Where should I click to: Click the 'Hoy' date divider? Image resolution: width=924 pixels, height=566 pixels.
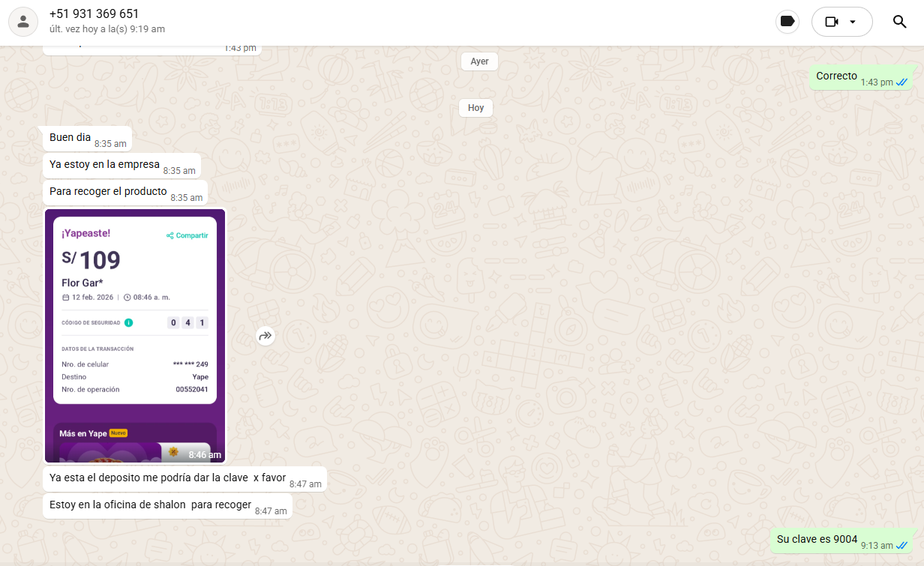coord(475,108)
